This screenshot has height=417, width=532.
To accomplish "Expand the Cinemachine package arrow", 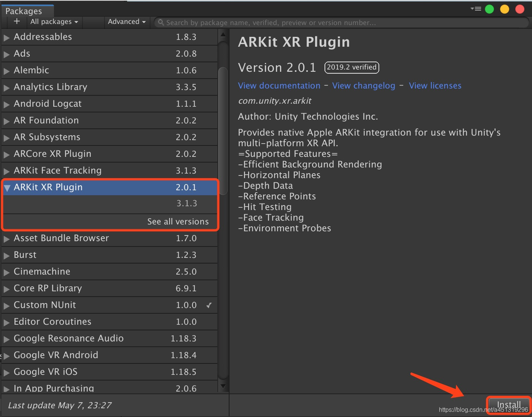I will (6, 272).
